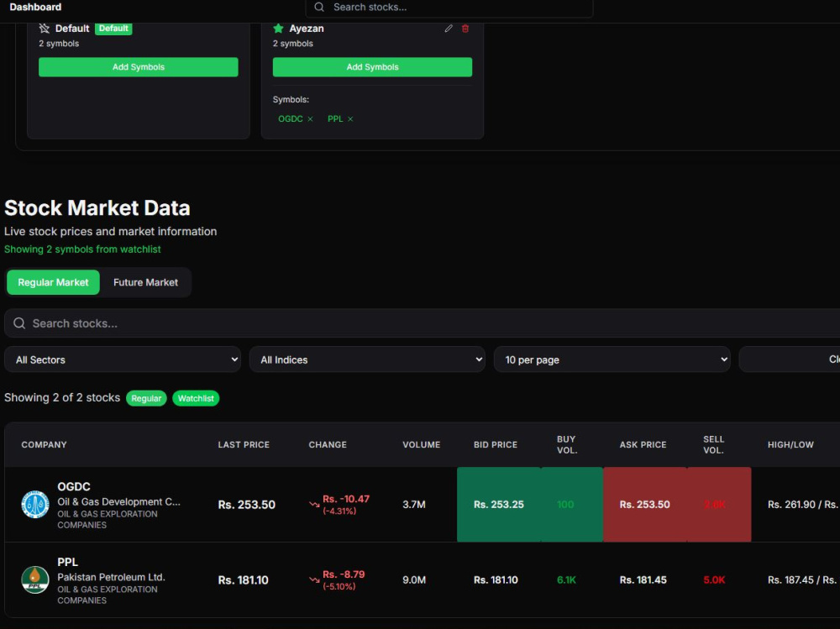Click the BUY VOL. column header
Image resolution: width=840 pixels, height=629 pixels.
coord(567,445)
